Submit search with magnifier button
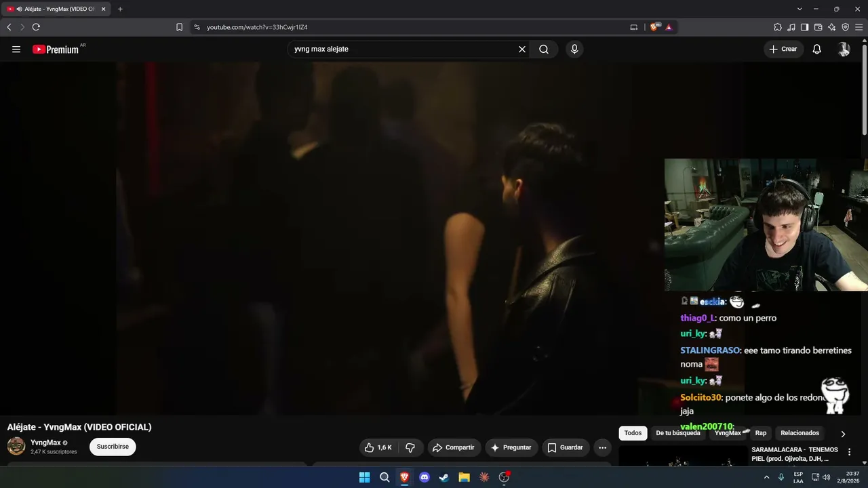This screenshot has height=488, width=868. pos(544,49)
